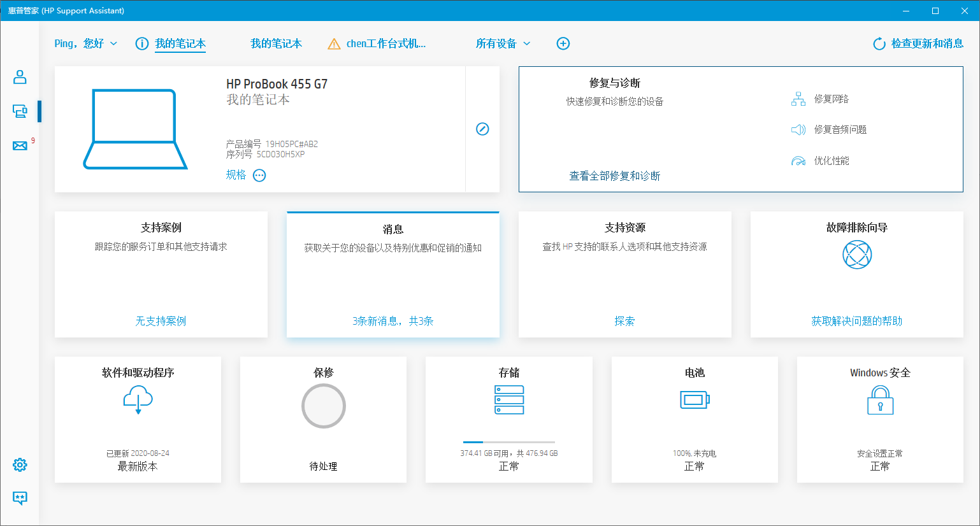Open the 消息 card title
The height and width of the screenshot is (526, 980).
click(x=393, y=229)
